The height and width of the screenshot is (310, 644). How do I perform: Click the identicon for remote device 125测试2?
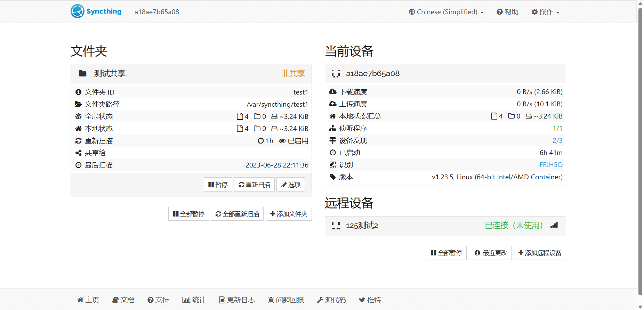[x=336, y=226]
